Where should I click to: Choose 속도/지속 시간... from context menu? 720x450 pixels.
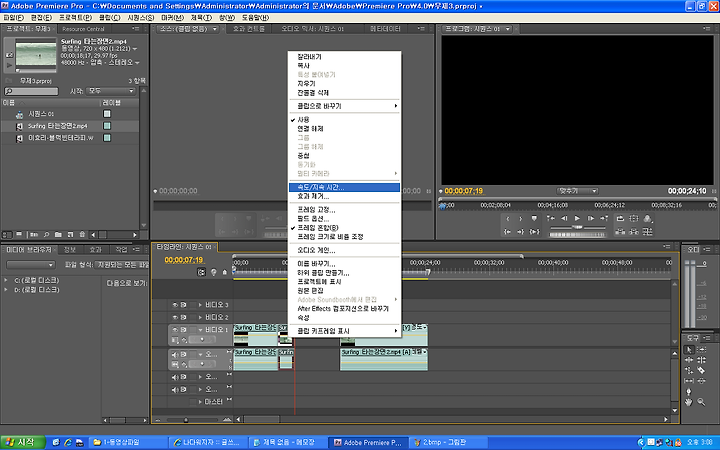pyautogui.click(x=344, y=187)
